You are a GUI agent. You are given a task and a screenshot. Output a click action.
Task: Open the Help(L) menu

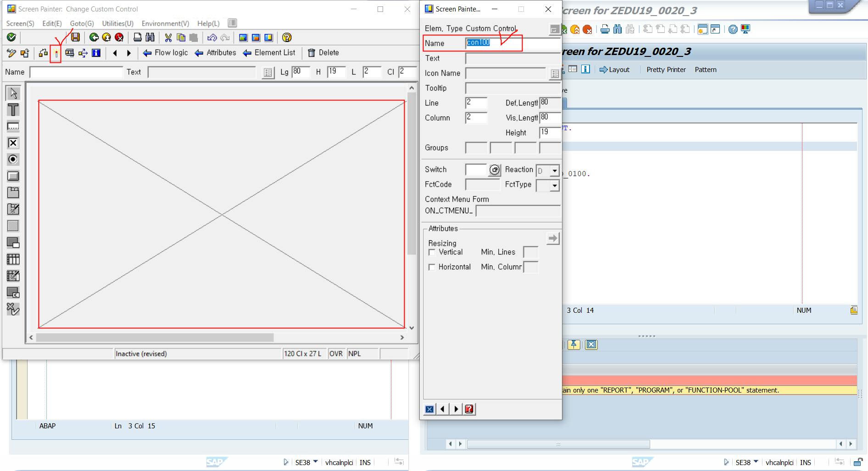click(208, 23)
